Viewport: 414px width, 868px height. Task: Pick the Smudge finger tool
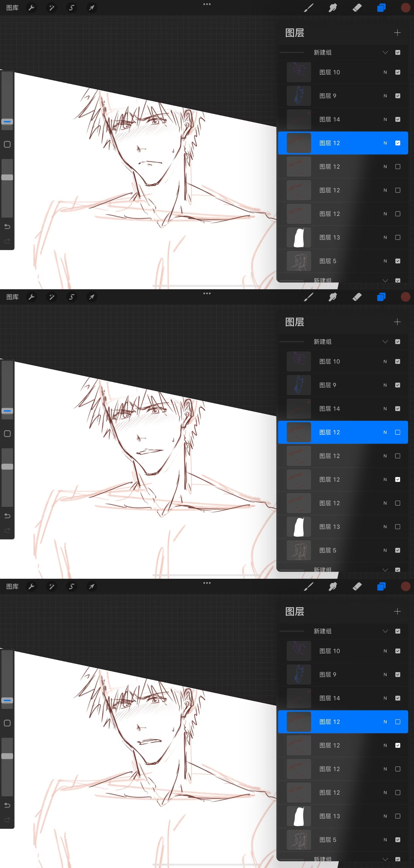point(332,7)
